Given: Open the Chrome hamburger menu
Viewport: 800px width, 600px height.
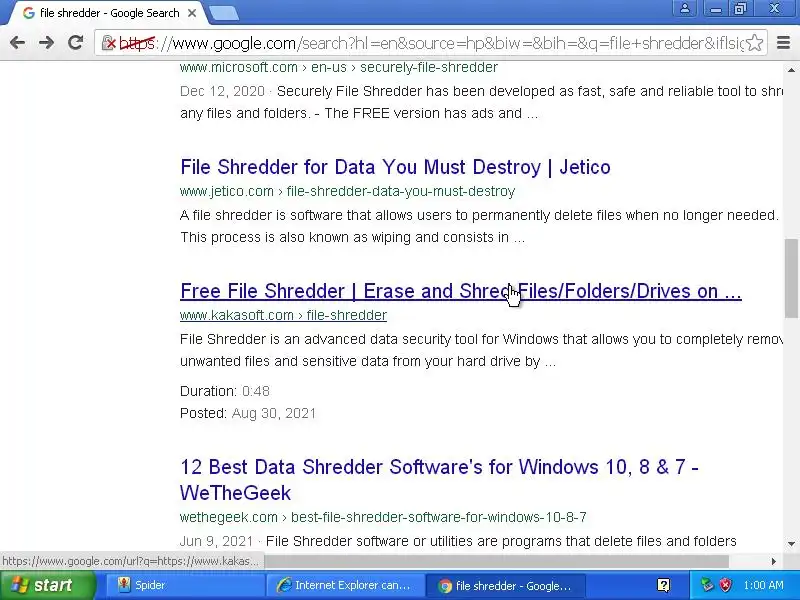Looking at the screenshot, I should click(x=783, y=43).
